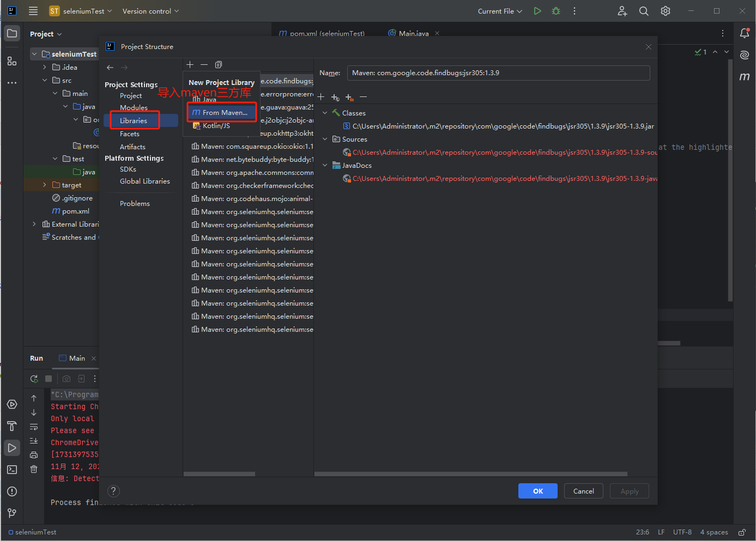Click the library Name input field
756x541 pixels.
click(x=499, y=72)
